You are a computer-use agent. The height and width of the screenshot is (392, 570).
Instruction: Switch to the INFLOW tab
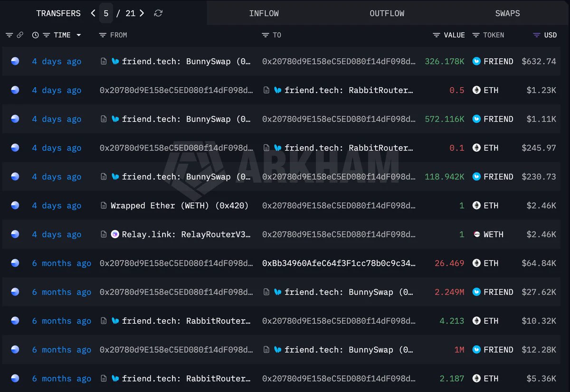264,13
